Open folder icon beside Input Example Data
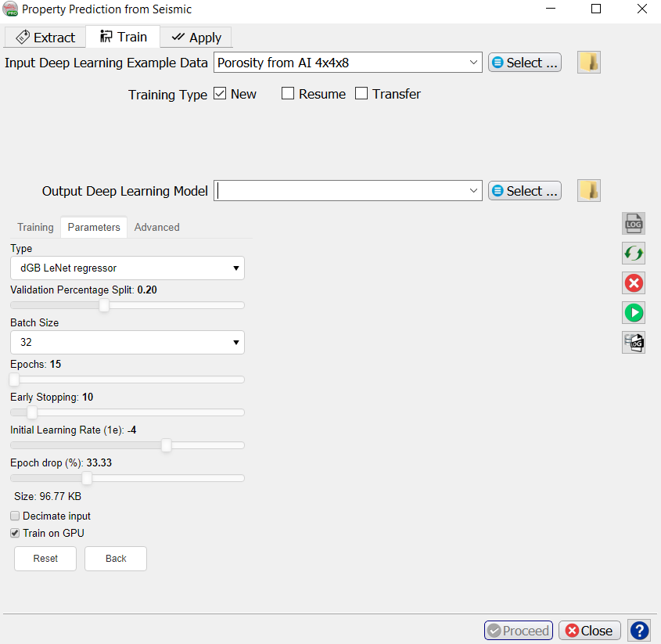The height and width of the screenshot is (644, 661). pos(589,63)
